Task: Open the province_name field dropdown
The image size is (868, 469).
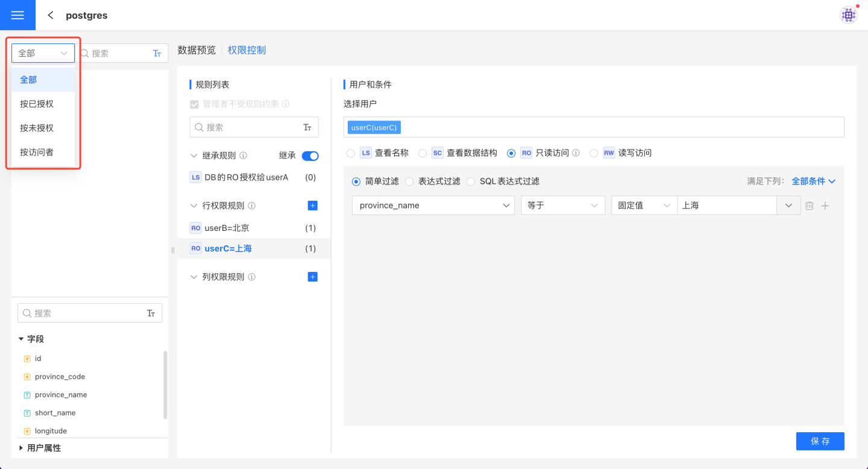Action: click(433, 206)
